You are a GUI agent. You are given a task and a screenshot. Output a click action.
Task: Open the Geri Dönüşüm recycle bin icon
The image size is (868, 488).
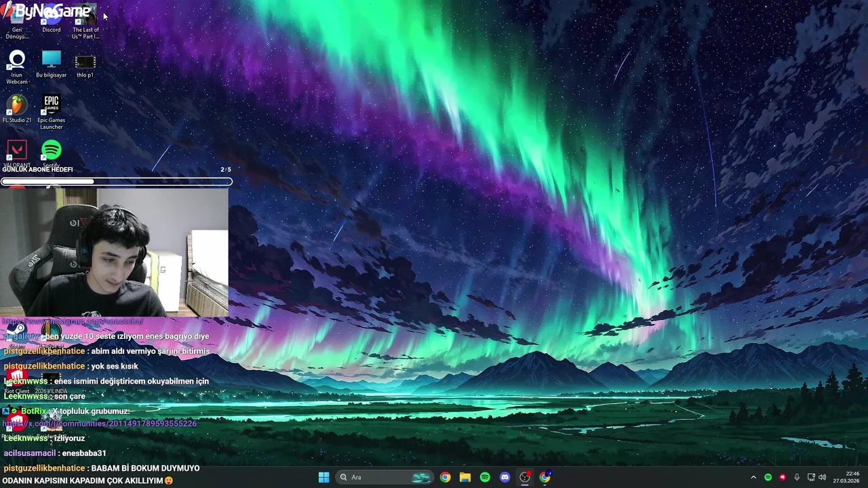[17, 22]
